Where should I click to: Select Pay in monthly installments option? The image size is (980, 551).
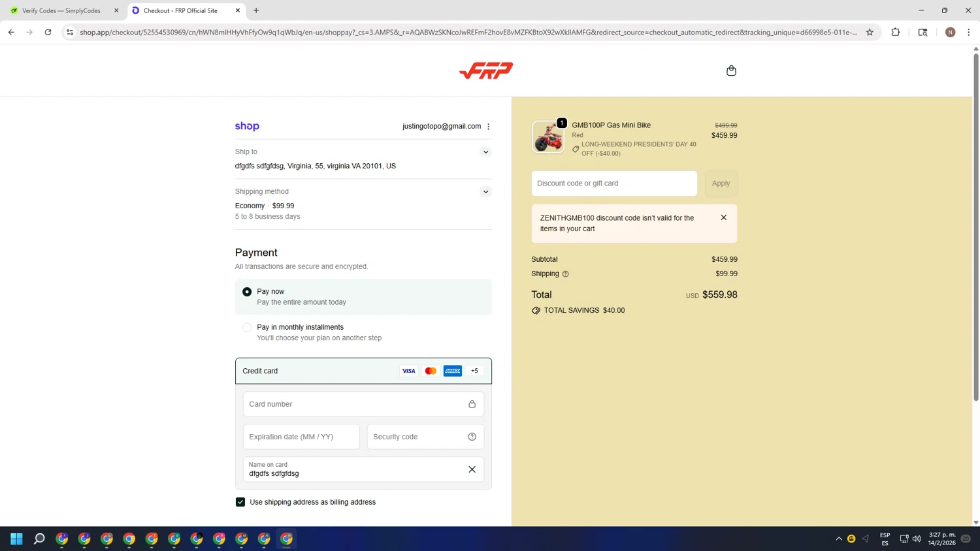coord(247,328)
